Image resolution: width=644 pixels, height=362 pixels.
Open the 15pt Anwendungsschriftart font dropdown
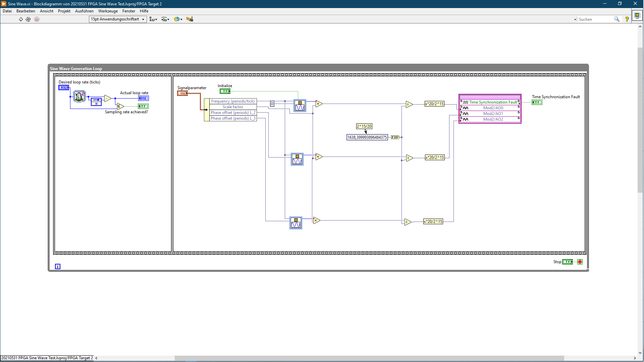pos(118,19)
